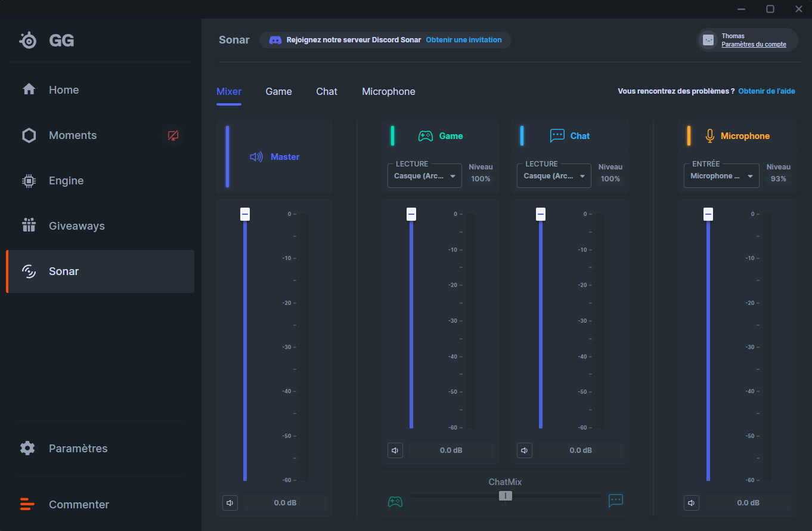
Task: Click the Master channel label
Action: [285, 157]
